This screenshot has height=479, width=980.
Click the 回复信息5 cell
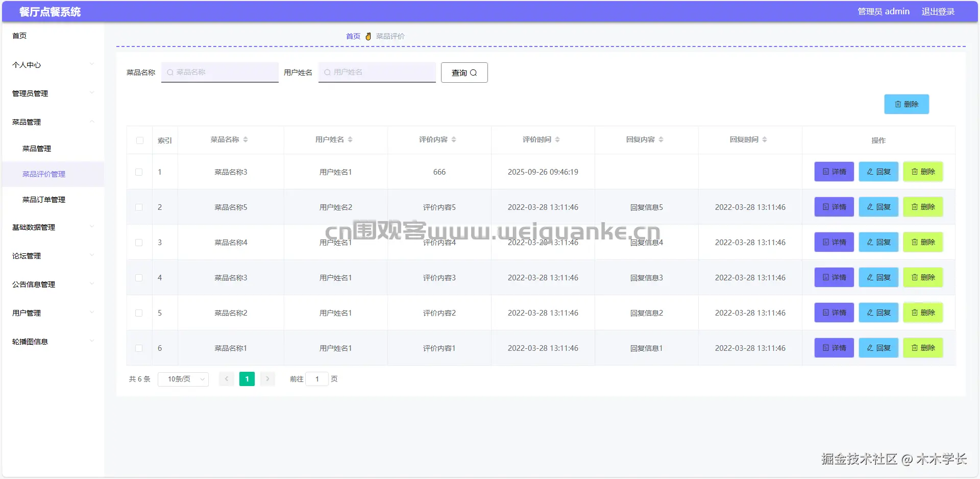pyautogui.click(x=647, y=207)
